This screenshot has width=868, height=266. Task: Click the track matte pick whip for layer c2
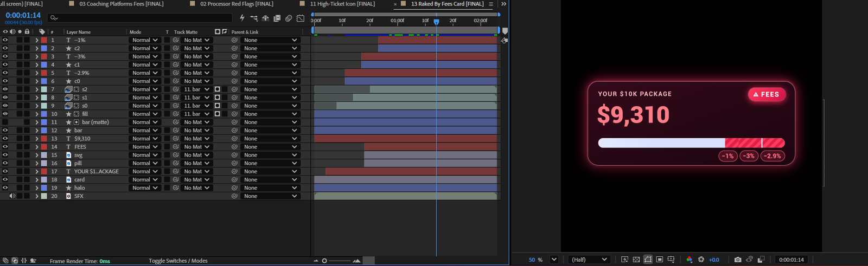click(176, 48)
